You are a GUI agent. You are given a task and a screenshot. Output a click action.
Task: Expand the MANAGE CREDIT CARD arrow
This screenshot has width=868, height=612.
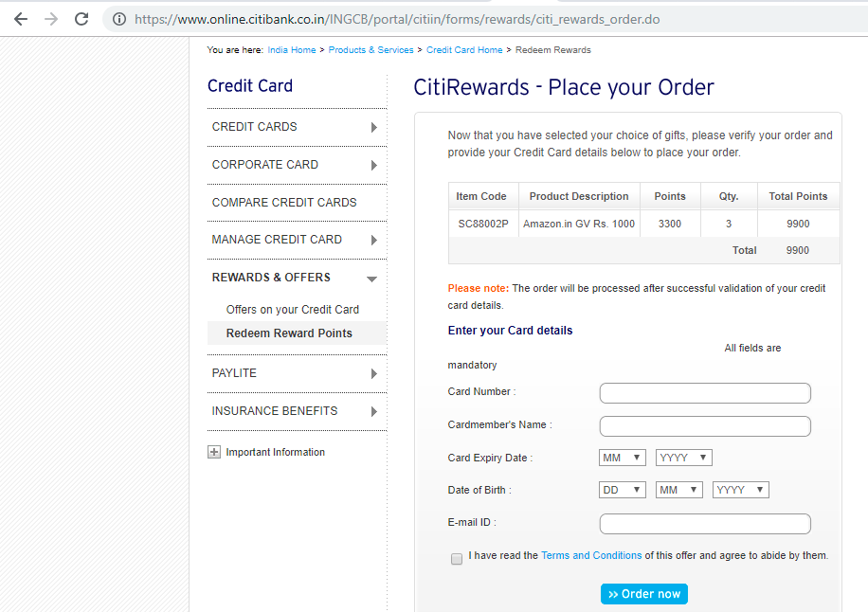(x=374, y=240)
